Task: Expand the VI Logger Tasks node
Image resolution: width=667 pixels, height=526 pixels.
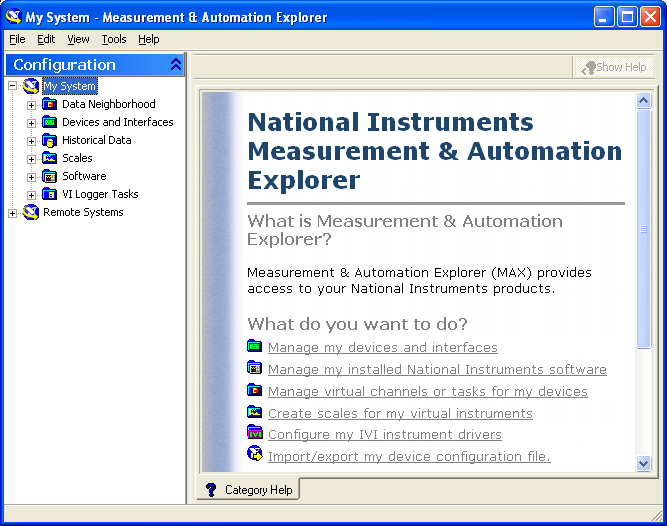Action: click(31, 196)
